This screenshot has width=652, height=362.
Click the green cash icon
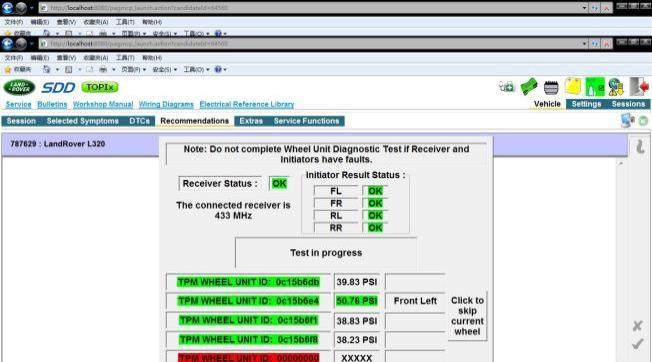[x=529, y=86]
